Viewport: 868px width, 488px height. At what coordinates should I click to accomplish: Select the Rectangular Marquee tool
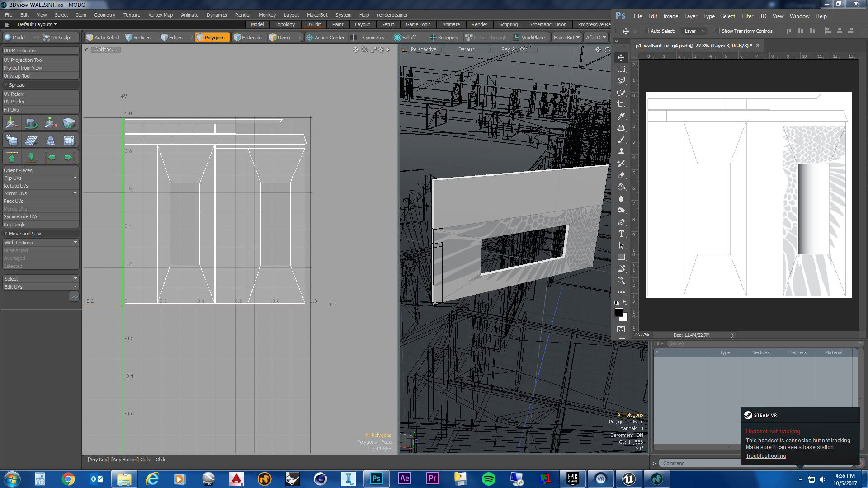(x=621, y=69)
